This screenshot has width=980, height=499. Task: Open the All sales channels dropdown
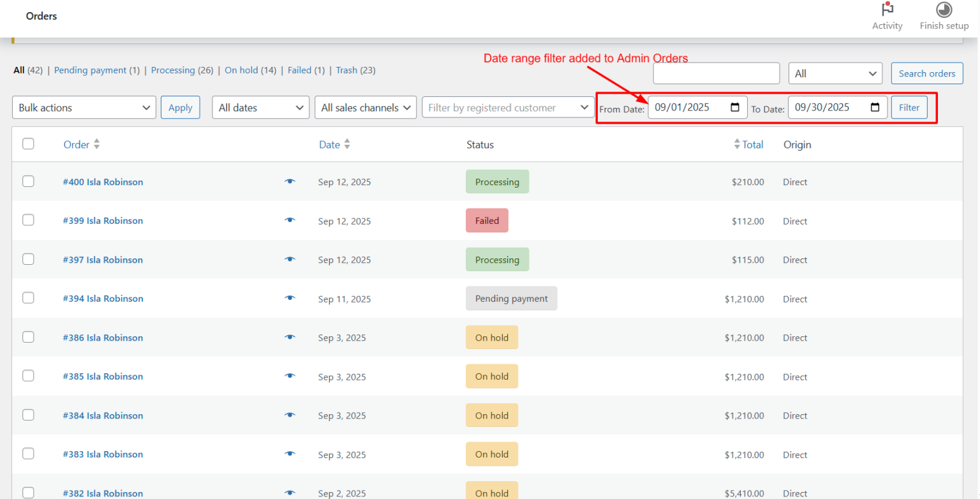[365, 107]
